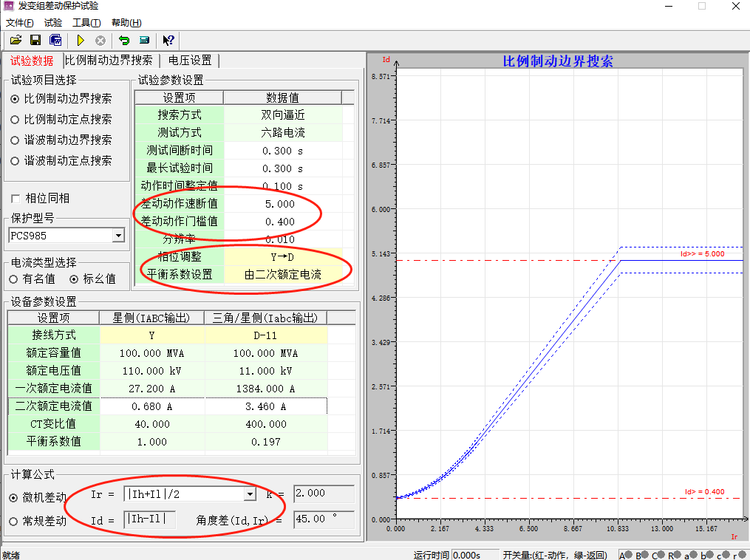Select 比例制动定点搜索 radio option

click(x=15, y=119)
